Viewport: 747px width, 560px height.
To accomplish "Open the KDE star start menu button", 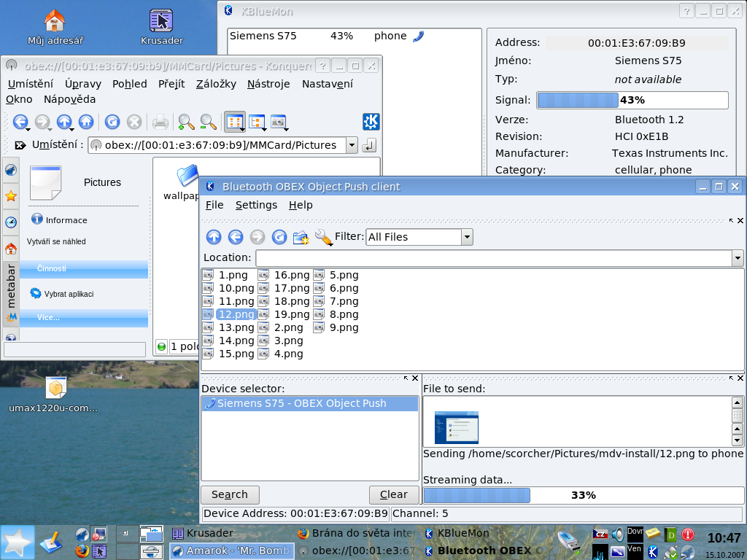I will point(18,542).
